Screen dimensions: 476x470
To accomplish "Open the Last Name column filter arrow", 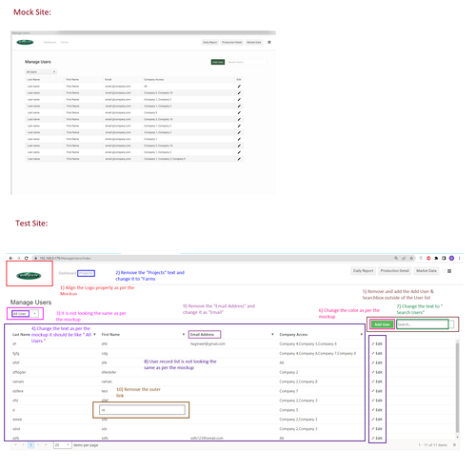I will 94,335.
